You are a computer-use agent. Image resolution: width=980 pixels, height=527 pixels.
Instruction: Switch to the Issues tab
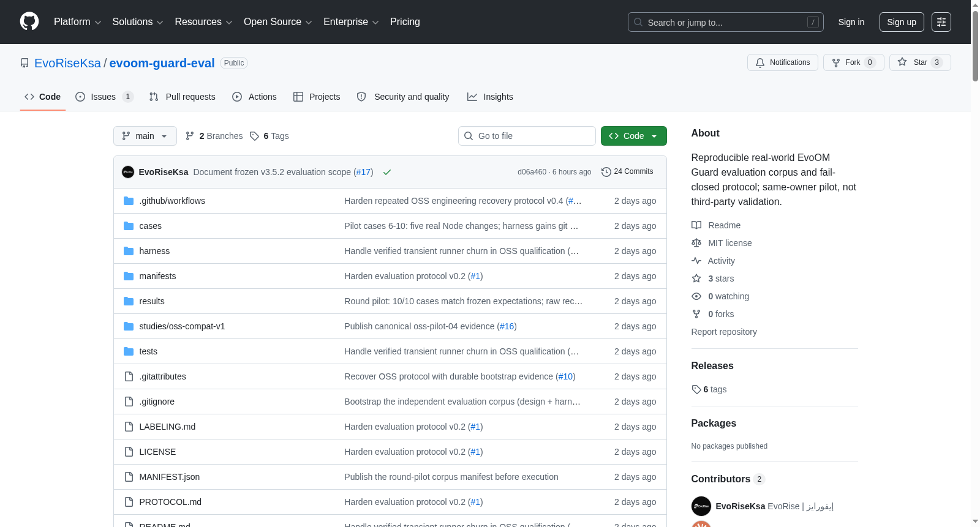[104, 97]
